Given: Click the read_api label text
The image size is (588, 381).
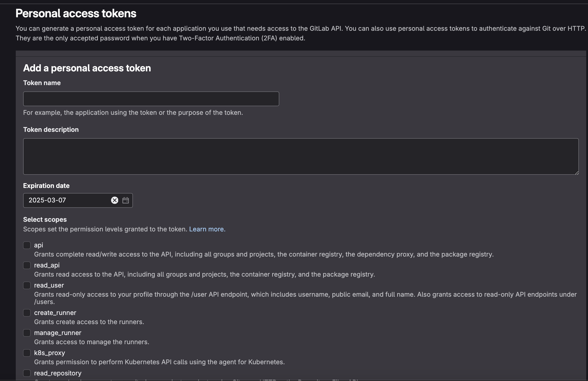Looking at the screenshot, I should (47, 265).
